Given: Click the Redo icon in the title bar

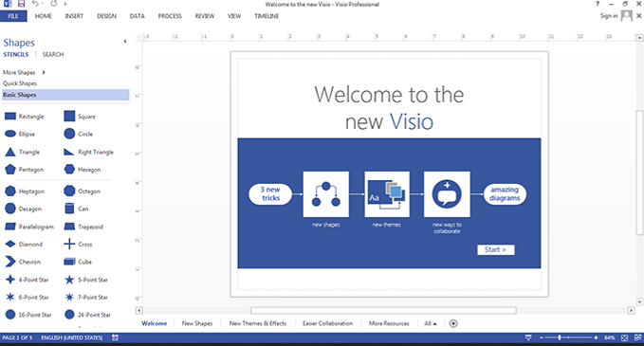Looking at the screenshot, I should (x=54, y=4).
